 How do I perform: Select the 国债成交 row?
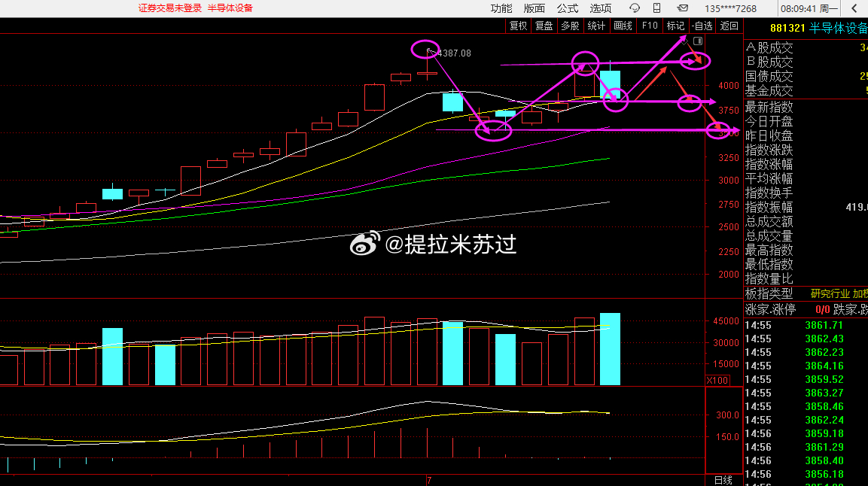806,77
